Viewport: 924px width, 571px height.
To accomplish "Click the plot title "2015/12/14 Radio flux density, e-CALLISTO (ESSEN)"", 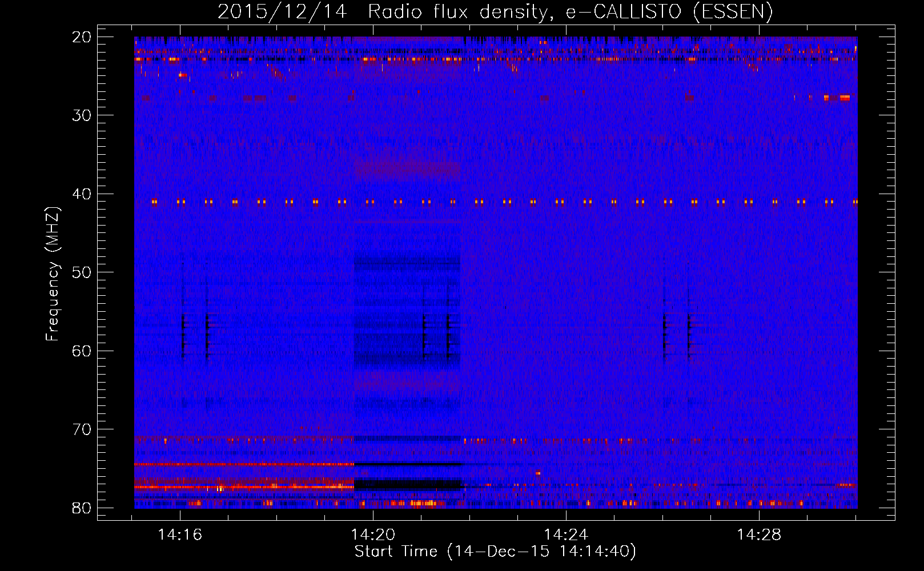I will click(x=495, y=12).
